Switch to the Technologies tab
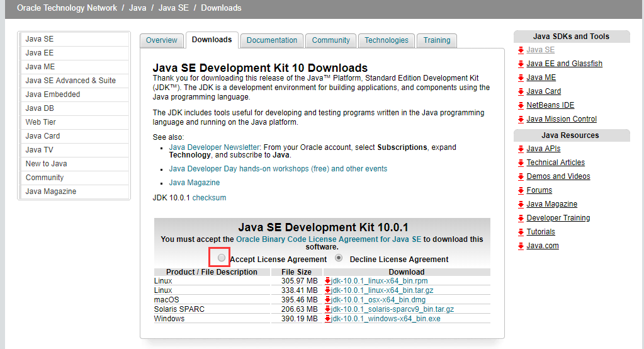This screenshot has height=349, width=644. pos(387,40)
